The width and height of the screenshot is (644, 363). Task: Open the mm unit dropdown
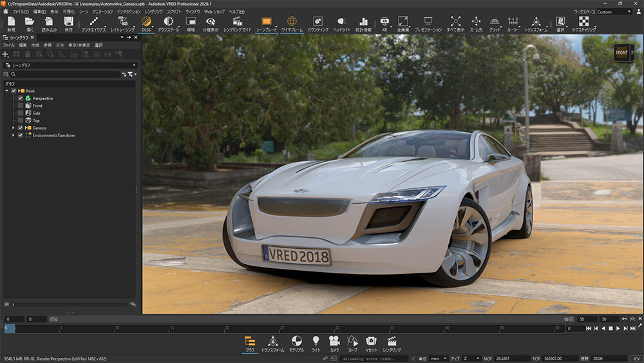pos(438,358)
